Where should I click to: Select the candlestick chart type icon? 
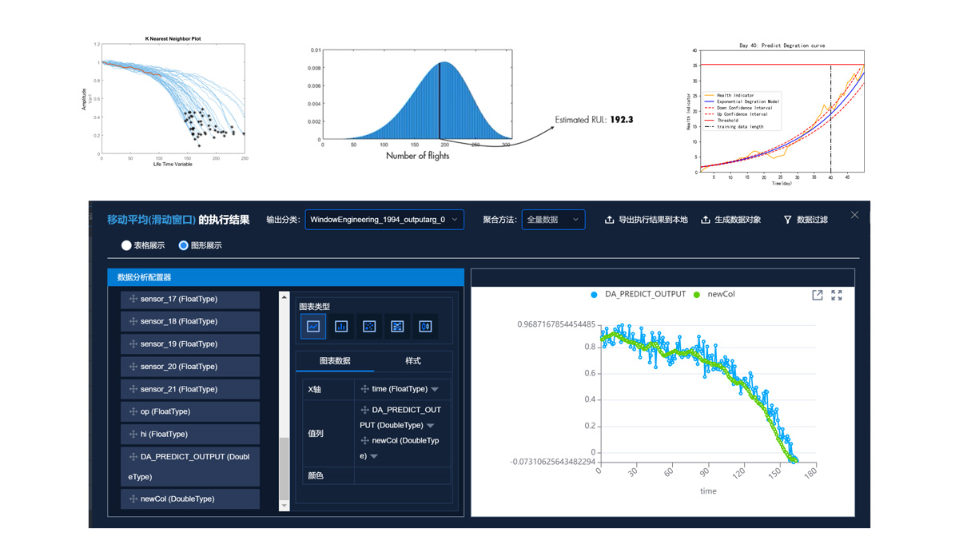[425, 326]
